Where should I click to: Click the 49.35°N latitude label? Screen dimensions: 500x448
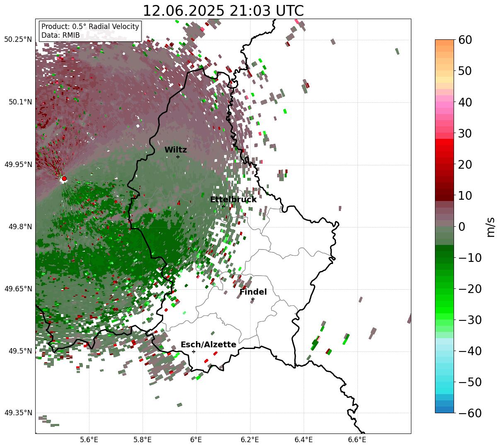pos(18,413)
